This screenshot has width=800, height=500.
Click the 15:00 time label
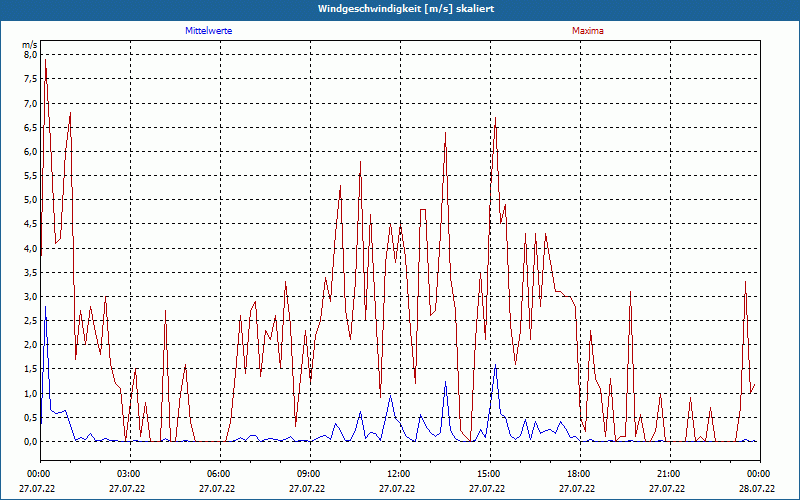click(490, 474)
